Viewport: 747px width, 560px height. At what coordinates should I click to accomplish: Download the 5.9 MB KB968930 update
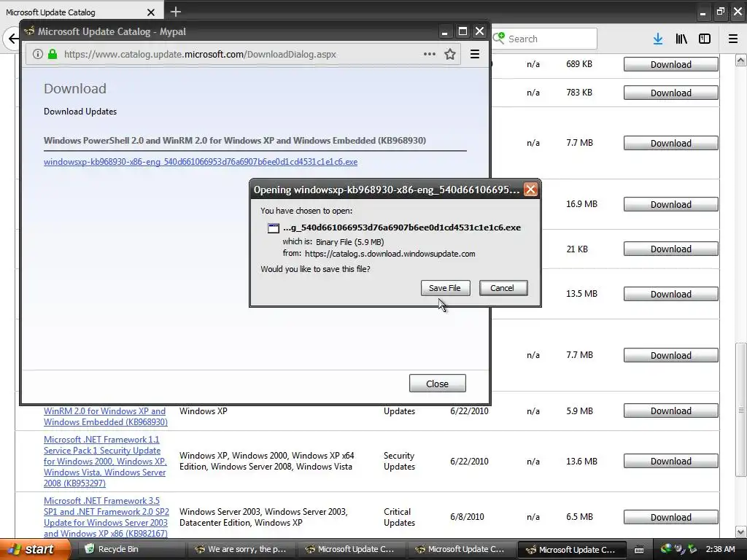click(x=671, y=411)
